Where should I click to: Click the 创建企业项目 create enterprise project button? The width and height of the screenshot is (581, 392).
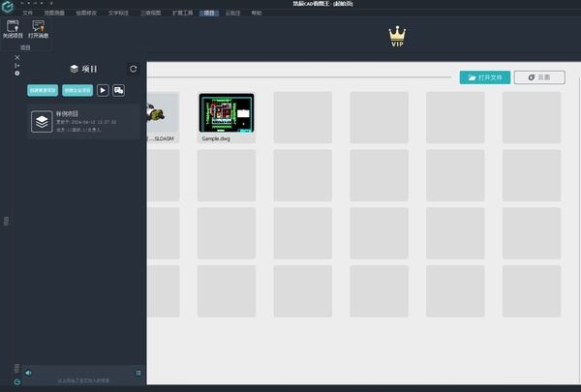pos(77,90)
